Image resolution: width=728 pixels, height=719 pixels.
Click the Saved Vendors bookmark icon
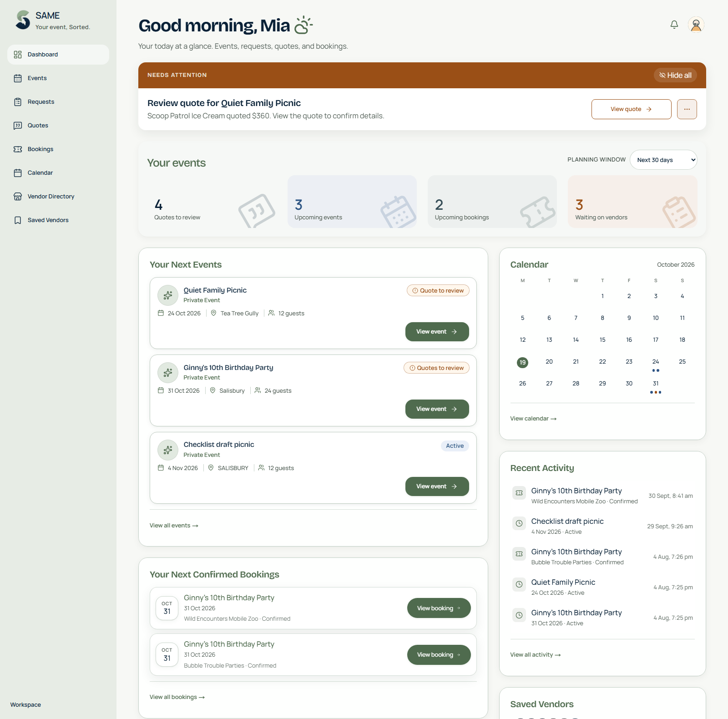pos(18,220)
